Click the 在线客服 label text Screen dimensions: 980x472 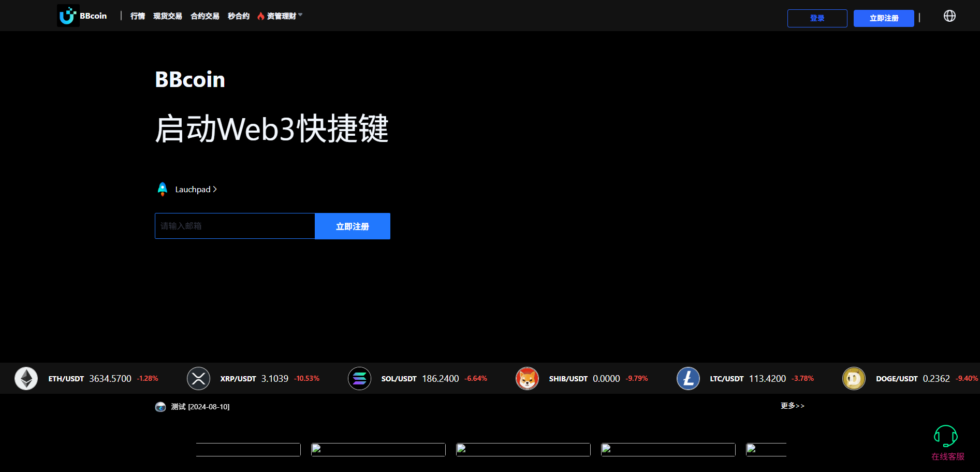pyautogui.click(x=948, y=456)
